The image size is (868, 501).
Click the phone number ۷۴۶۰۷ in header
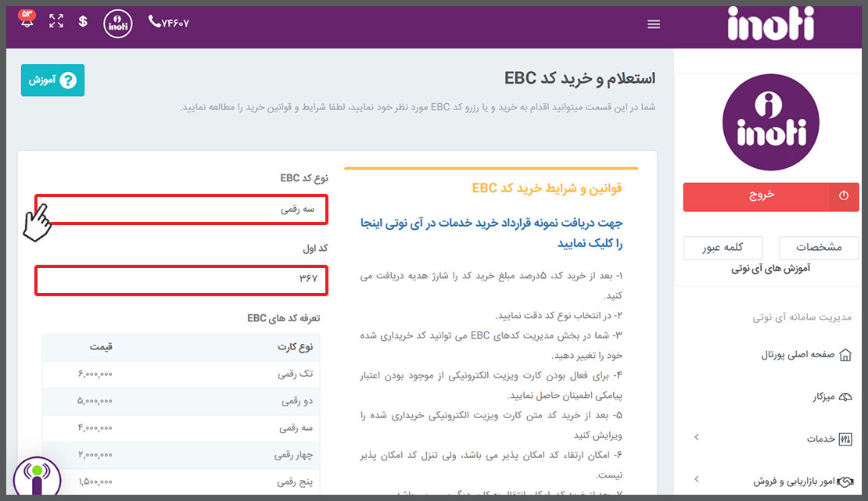(x=169, y=22)
